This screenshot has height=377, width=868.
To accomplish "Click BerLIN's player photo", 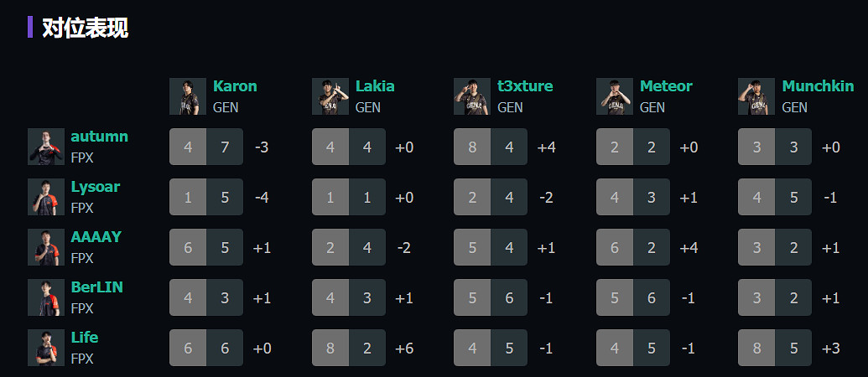I will [46, 297].
